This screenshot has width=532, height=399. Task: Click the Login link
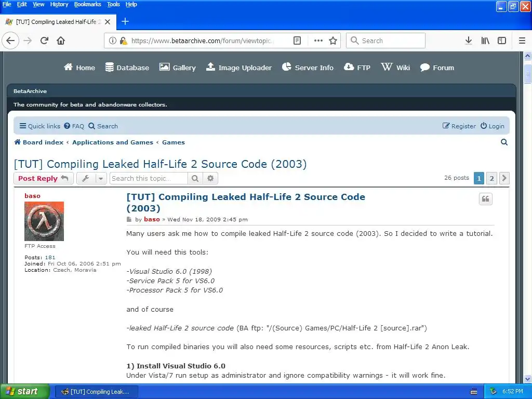(493, 126)
